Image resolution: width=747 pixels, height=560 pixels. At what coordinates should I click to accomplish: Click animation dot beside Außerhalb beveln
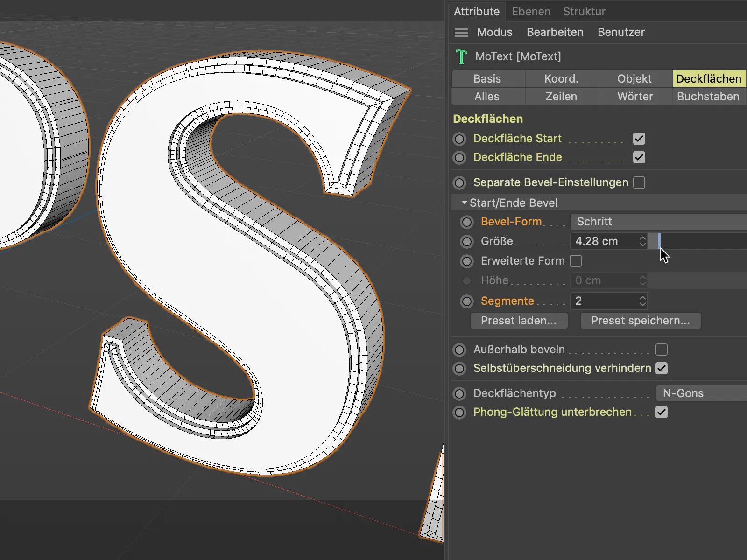[460, 350]
